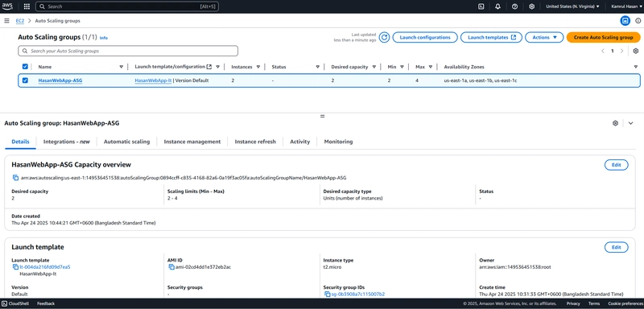This screenshot has height=309, width=644.
Task: Open the Actions dropdown
Action: click(x=544, y=37)
